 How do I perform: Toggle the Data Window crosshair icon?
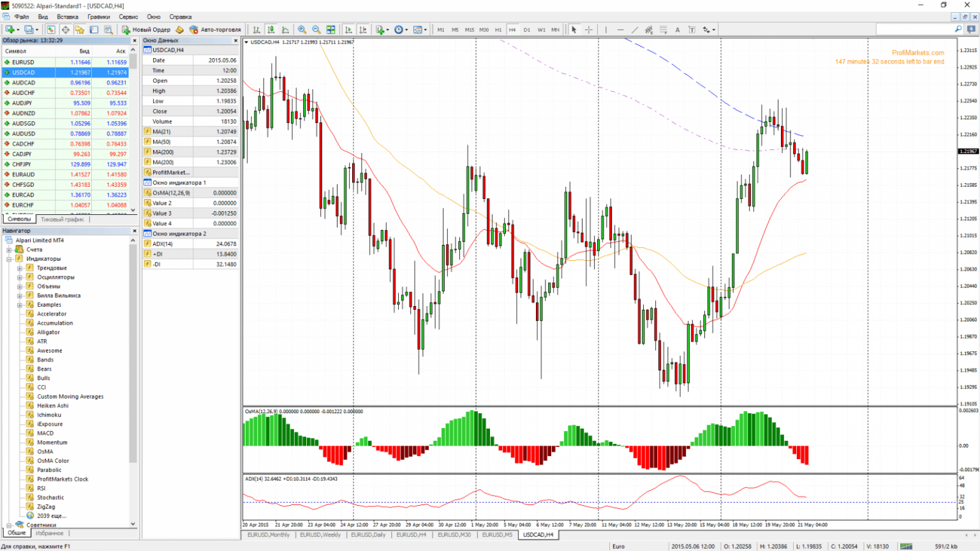[x=65, y=29]
